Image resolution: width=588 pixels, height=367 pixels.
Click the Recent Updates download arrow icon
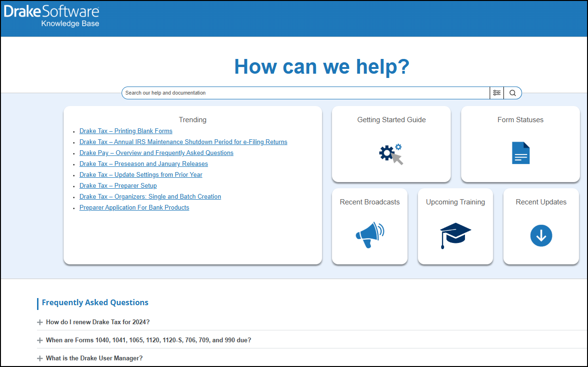click(541, 235)
